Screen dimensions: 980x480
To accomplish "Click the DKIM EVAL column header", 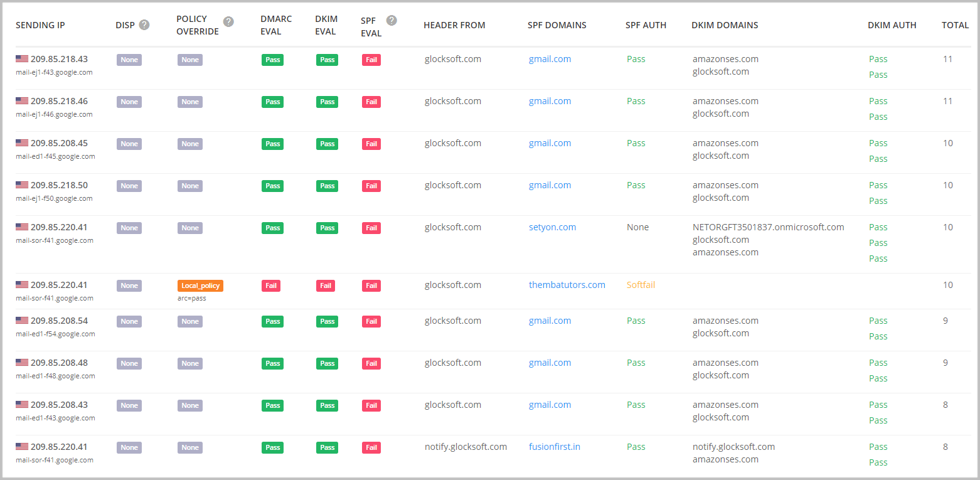I will [x=326, y=25].
